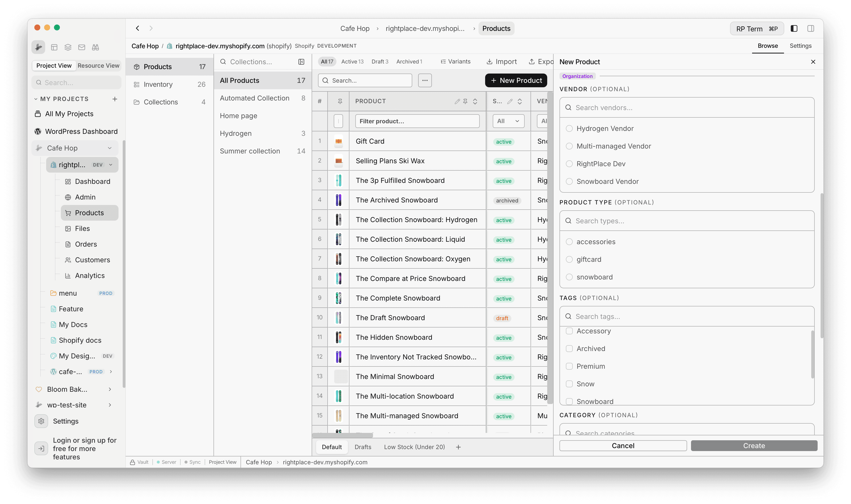Open the All status filter dropdown in the table
This screenshot has width=851, height=504.
508,121
